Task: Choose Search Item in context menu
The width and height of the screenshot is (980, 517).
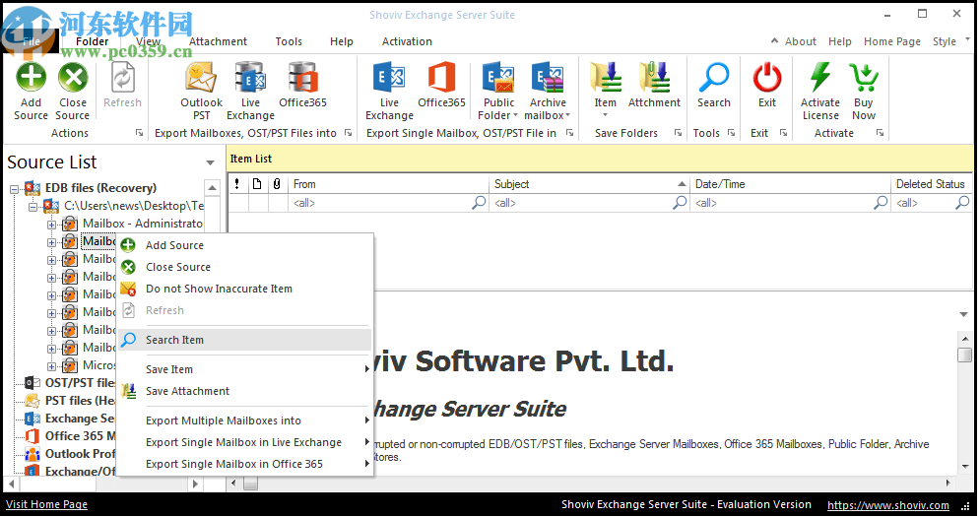Action: (x=245, y=340)
